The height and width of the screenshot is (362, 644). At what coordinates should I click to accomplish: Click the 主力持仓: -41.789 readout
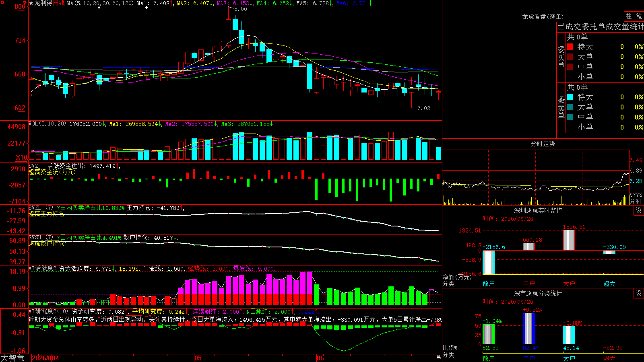pos(153,208)
